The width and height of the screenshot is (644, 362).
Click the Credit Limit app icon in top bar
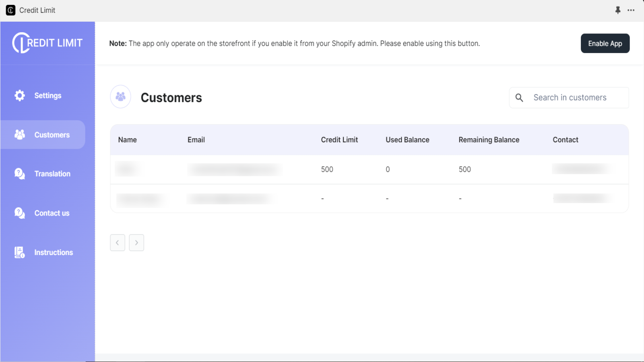[x=10, y=10]
